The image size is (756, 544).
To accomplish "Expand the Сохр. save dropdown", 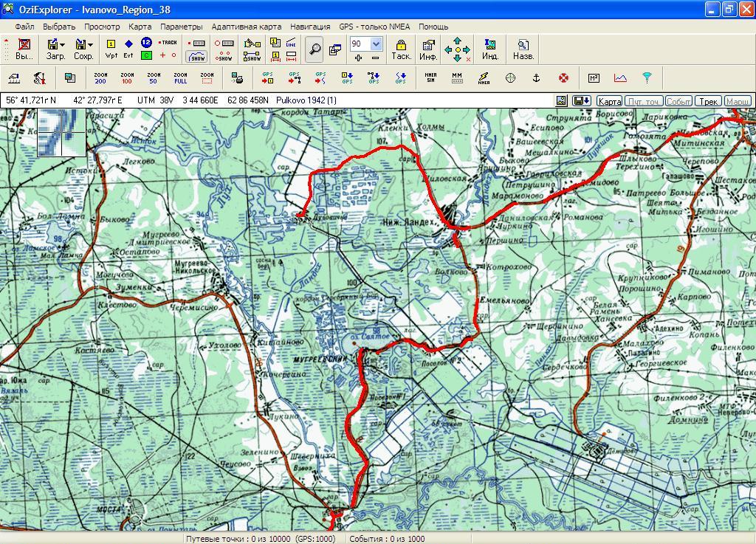I will pyautogui.click(x=90, y=45).
